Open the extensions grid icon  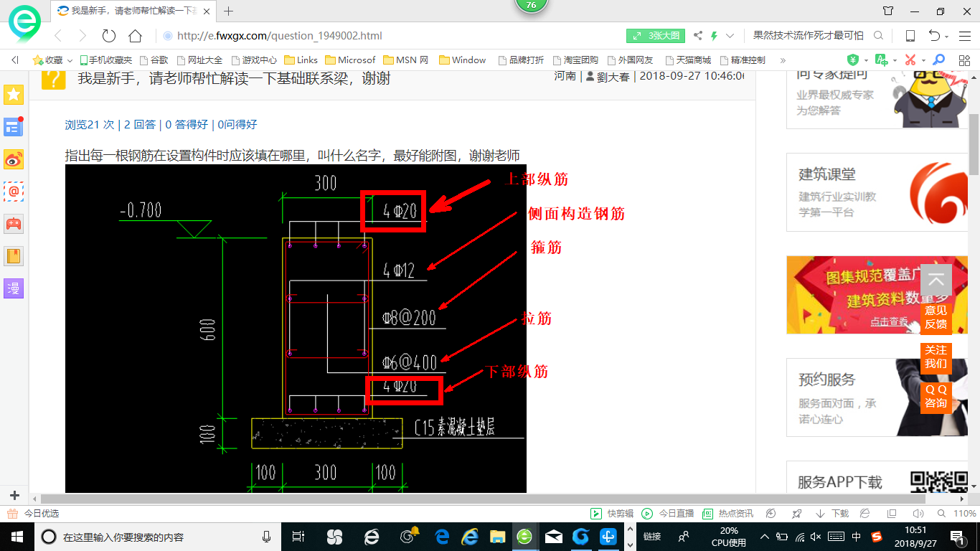pyautogui.click(x=963, y=60)
